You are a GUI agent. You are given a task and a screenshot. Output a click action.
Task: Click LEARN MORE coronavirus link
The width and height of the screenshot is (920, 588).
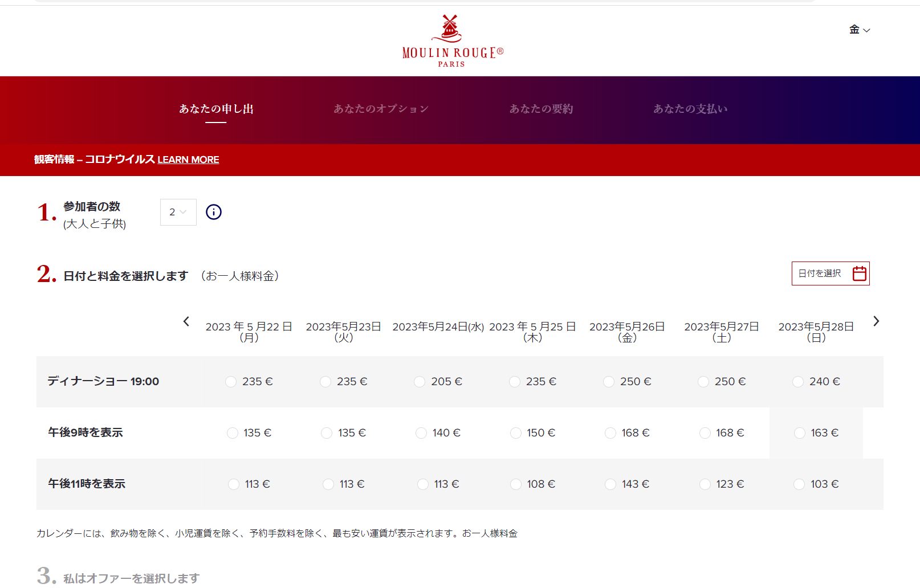[188, 160]
